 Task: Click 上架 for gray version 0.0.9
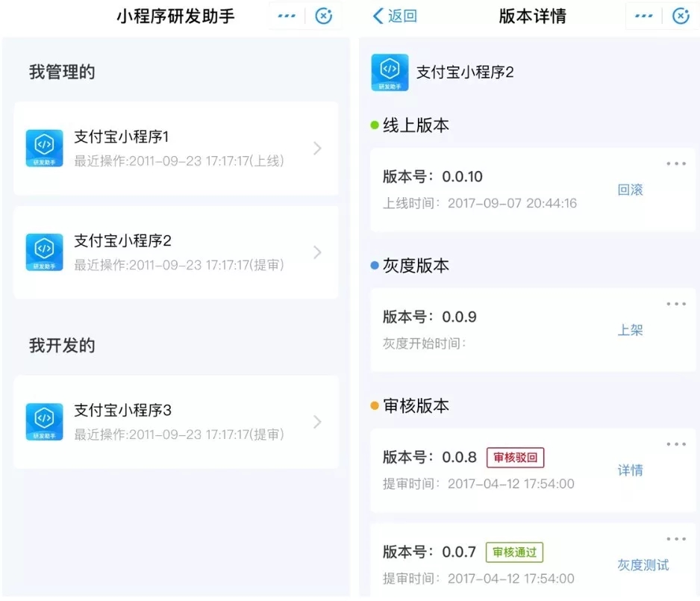[631, 330]
